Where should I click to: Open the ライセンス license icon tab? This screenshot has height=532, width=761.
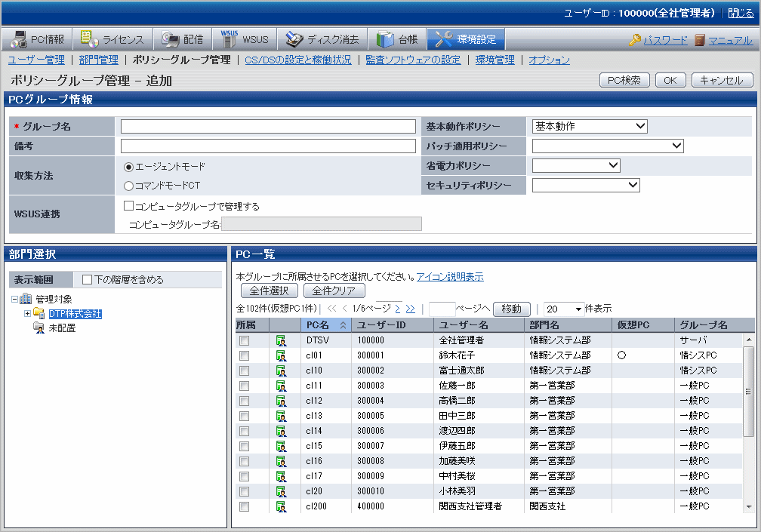coord(89,39)
